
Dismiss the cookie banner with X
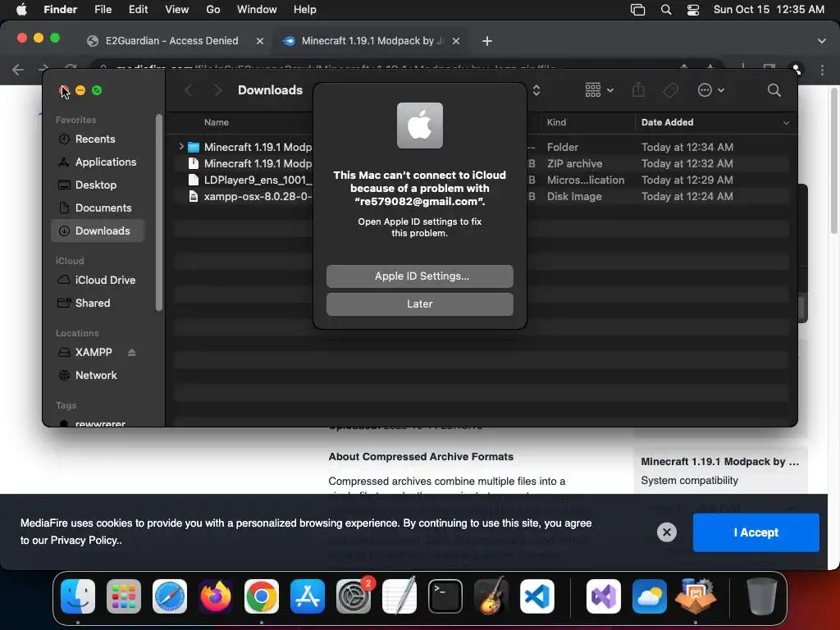click(x=666, y=532)
